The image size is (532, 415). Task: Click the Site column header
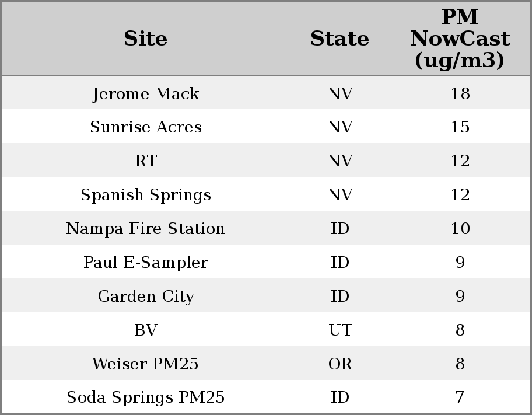[145, 39]
